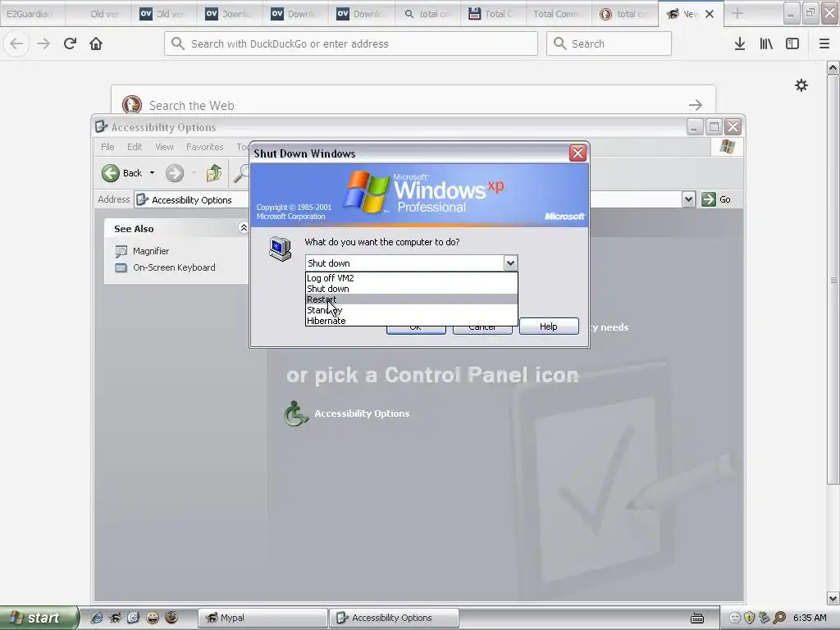840x630 pixels.
Task: Open the browser Library icon
Action: (x=766, y=43)
